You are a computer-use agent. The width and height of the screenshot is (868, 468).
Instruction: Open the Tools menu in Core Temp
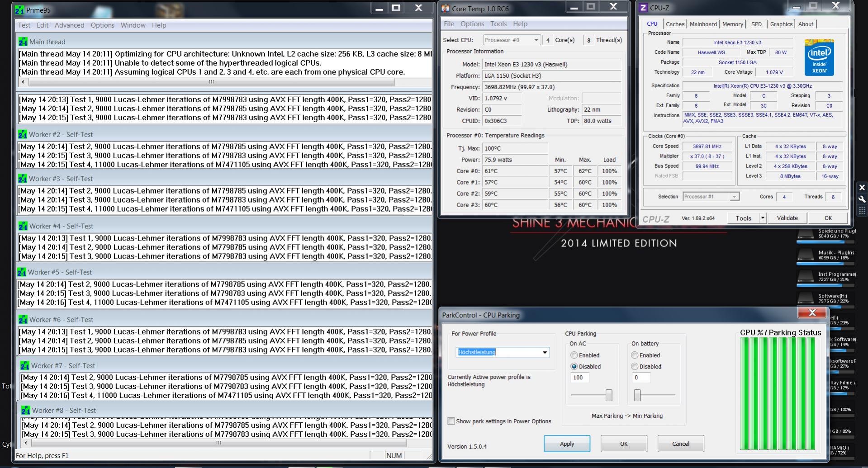pyautogui.click(x=498, y=24)
